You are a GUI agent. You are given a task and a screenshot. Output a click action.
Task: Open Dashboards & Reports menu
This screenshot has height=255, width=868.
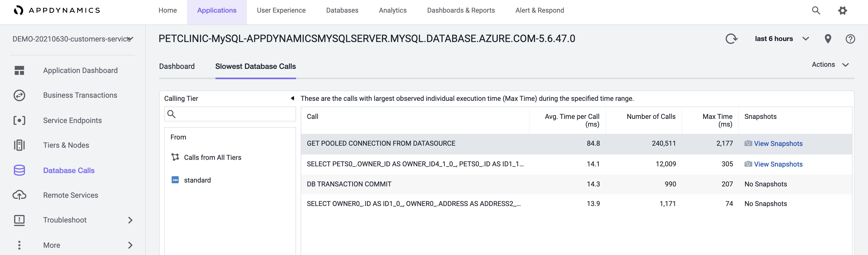[x=461, y=10]
